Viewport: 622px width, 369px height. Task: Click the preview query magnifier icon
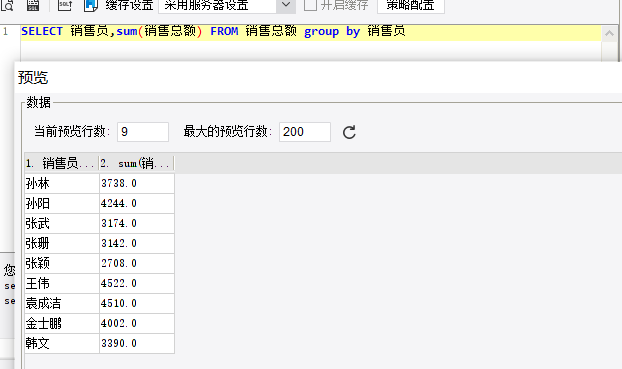7,5
